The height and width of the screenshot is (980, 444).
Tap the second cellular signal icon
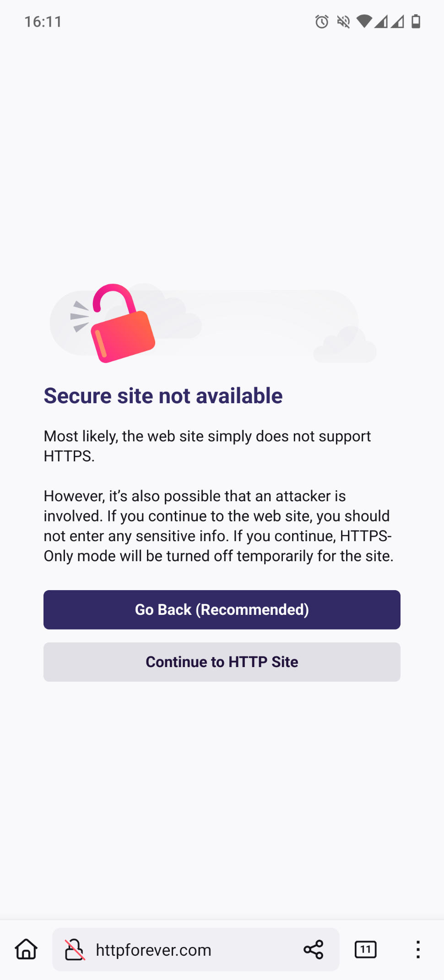[397, 22]
